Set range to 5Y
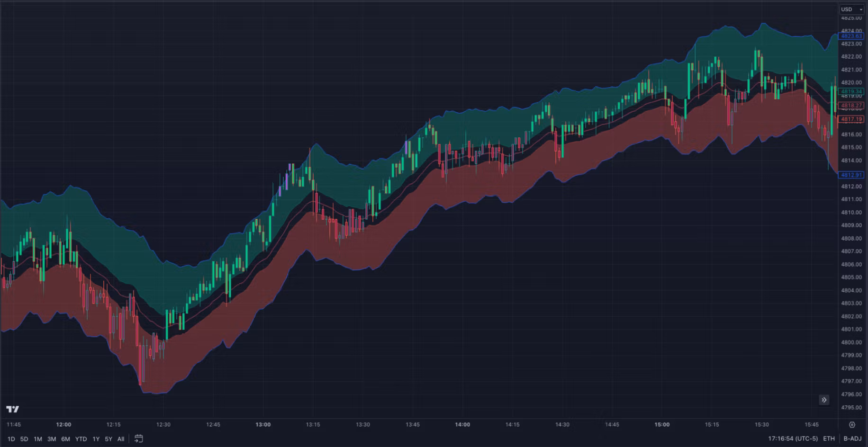This screenshot has width=868, height=447. click(x=108, y=439)
